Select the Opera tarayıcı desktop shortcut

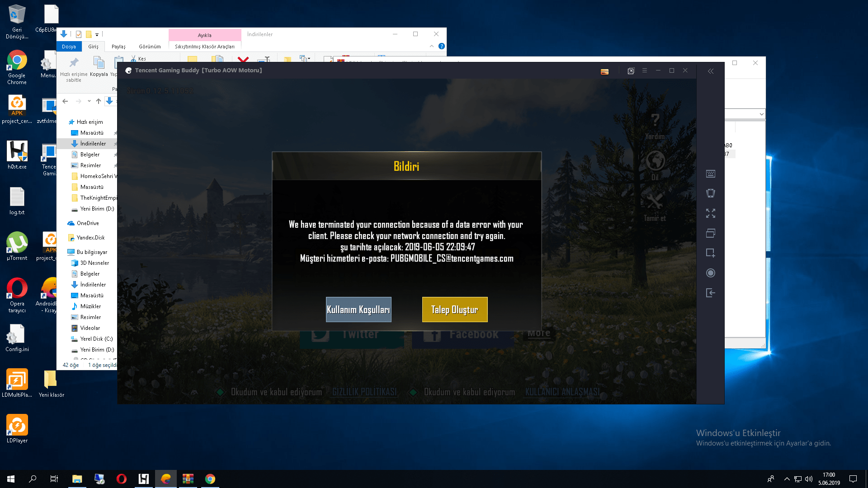(x=17, y=295)
